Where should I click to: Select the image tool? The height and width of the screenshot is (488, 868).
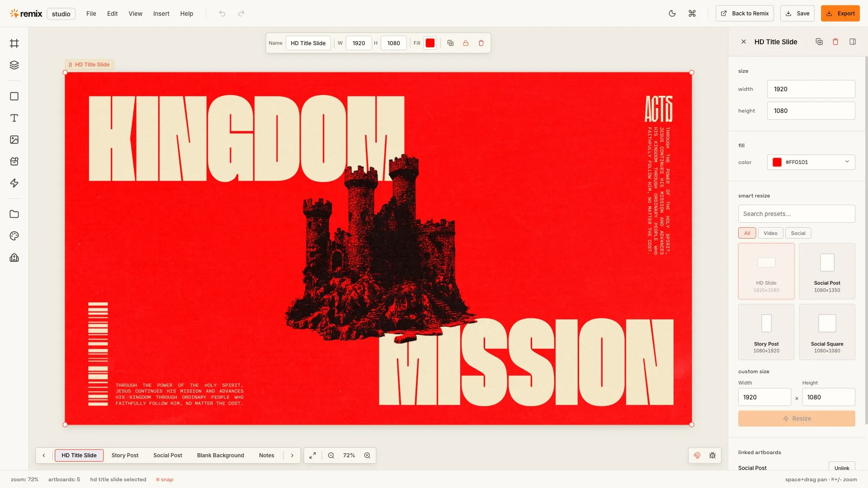click(x=14, y=140)
